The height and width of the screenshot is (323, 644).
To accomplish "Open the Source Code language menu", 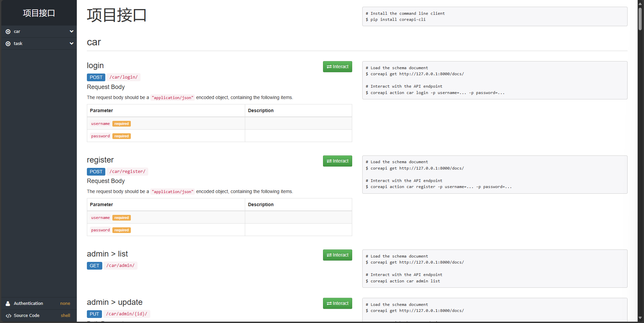I will pyautogui.click(x=39, y=316).
